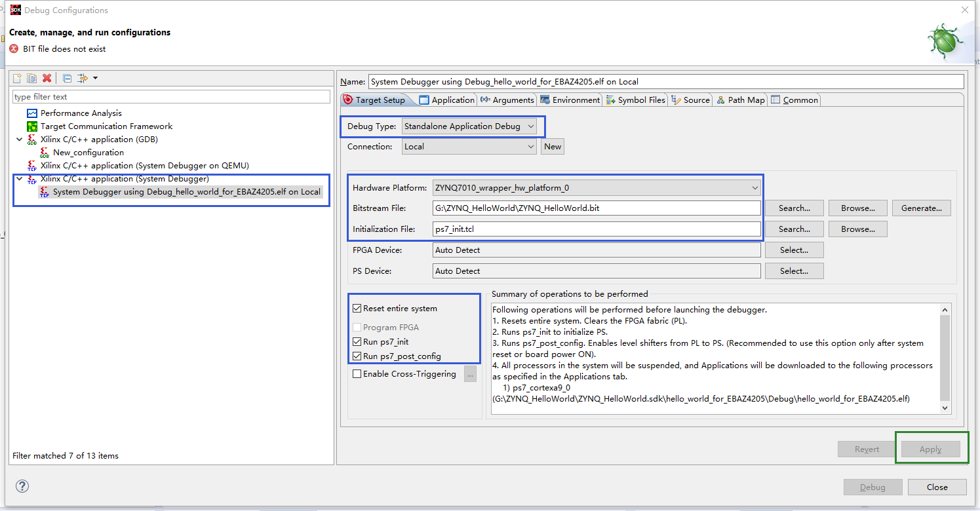Collapse the Xilinx C/C++ application (GDB) node
980x511 pixels.
[19, 140]
